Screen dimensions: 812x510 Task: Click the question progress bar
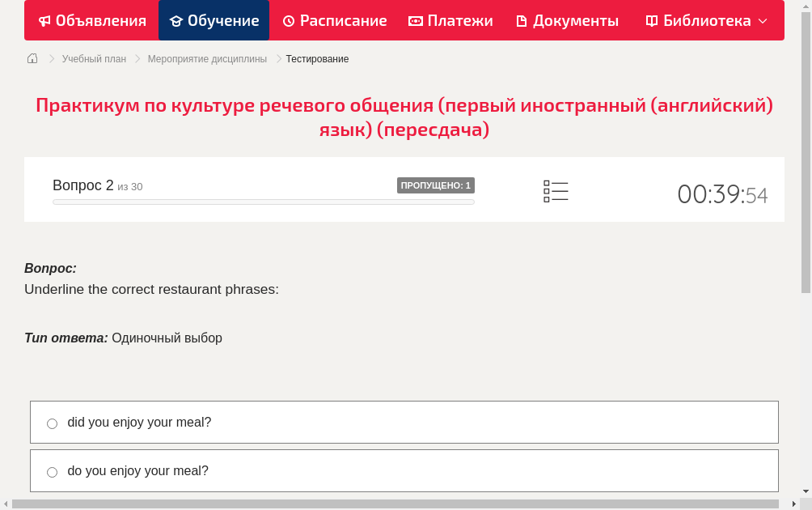(264, 202)
